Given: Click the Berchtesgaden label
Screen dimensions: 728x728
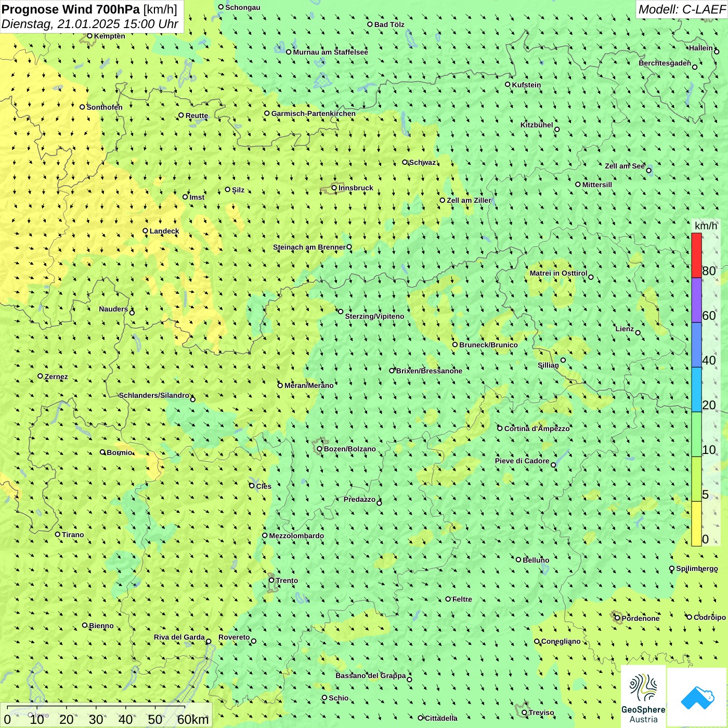Looking at the screenshot, I should coord(665,63).
